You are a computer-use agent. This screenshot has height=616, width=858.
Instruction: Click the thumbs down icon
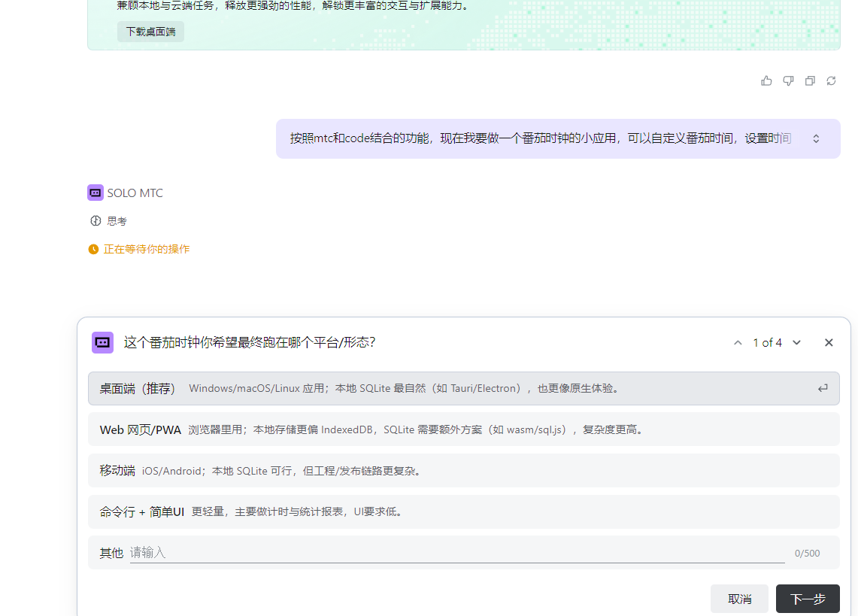click(x=788, y=80)
